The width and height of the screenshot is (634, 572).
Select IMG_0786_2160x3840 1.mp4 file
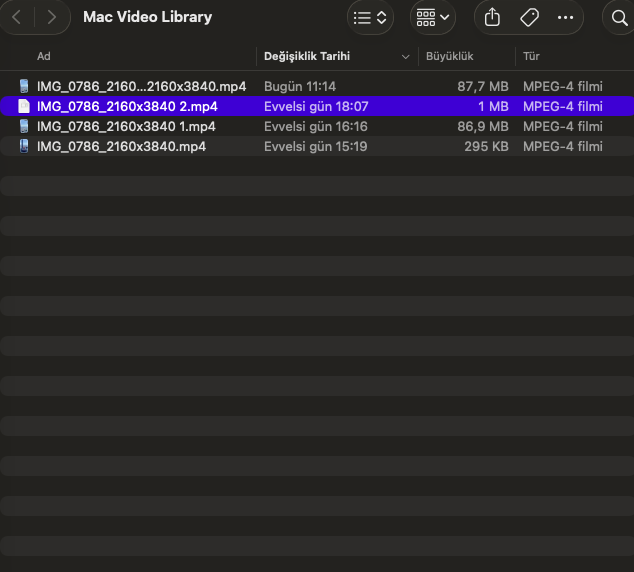pos(126,126)
